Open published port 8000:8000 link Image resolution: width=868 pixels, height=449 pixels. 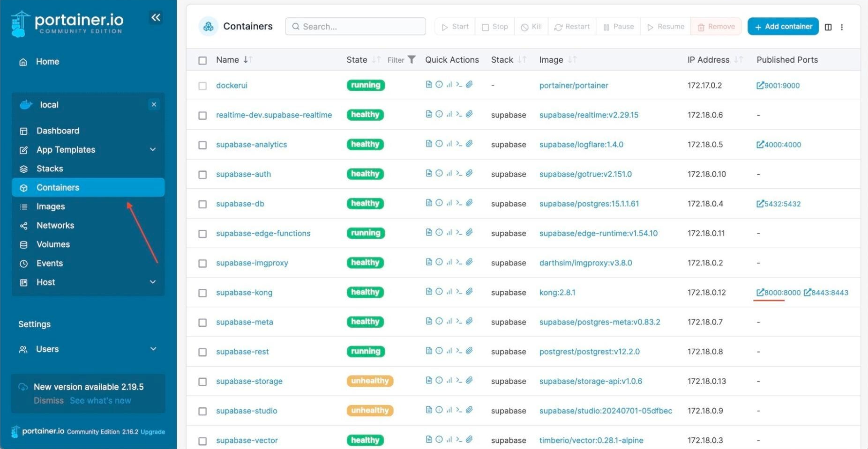tap(778, 293)
